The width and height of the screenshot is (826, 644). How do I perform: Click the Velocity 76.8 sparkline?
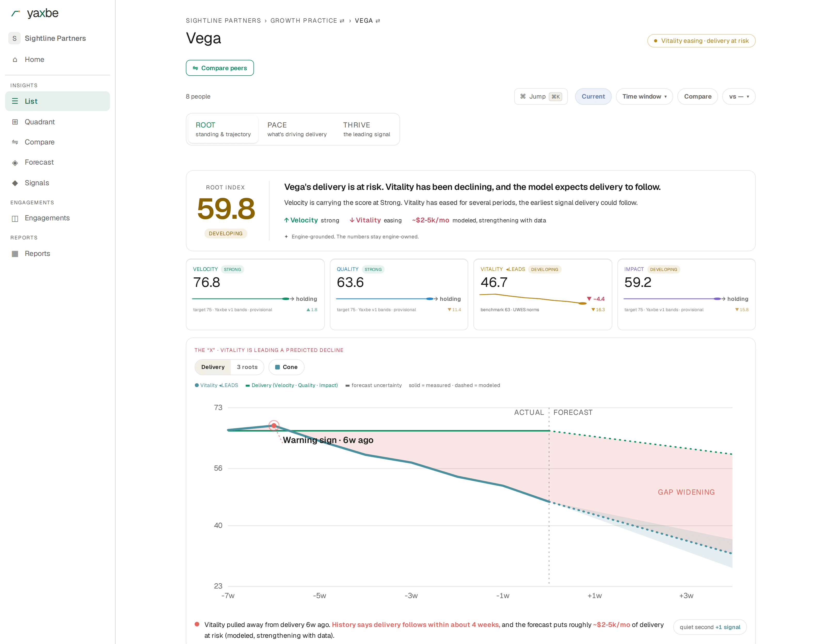coord(241,299)
